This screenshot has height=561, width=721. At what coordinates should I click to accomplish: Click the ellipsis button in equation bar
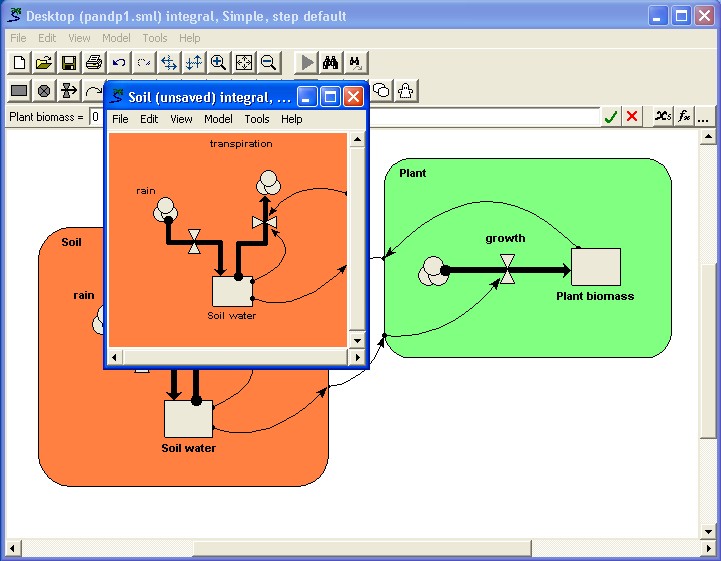coord(704,117)
